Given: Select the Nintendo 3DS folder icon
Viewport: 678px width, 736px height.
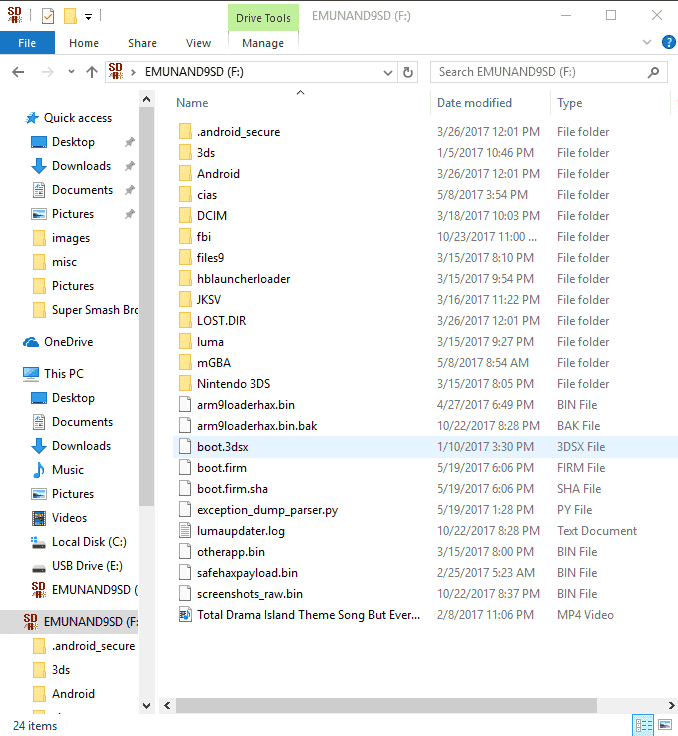Looking at the screenshot, I should tap(185, 383).
